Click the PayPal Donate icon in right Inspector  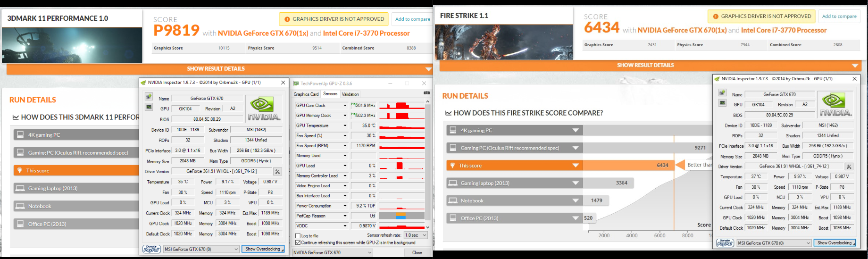(725, 243)
